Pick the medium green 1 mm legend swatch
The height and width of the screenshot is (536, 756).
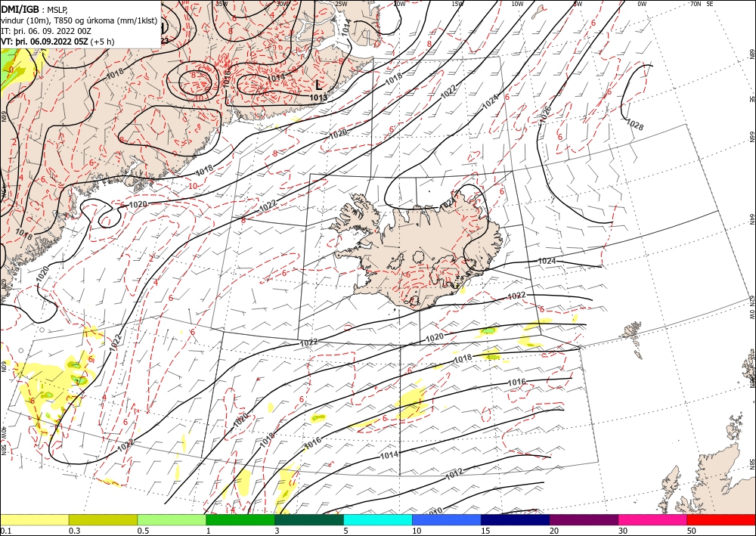[x=240, y=519]
